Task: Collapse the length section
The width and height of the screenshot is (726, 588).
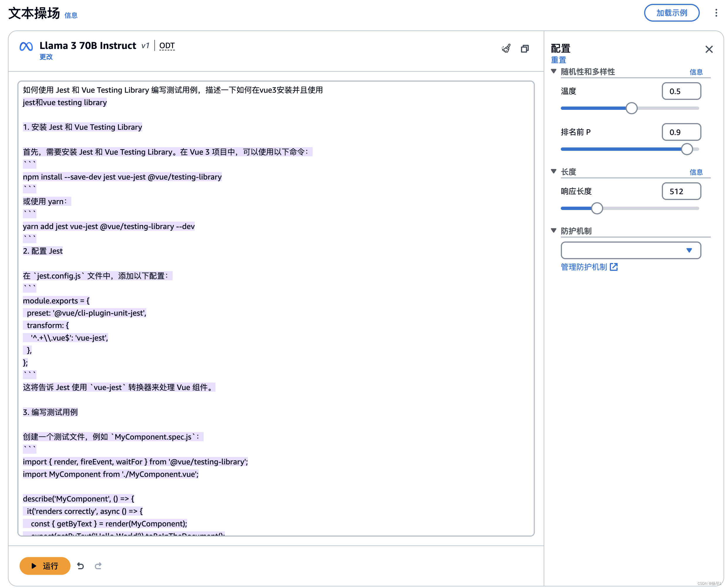Action: (553, 171)
